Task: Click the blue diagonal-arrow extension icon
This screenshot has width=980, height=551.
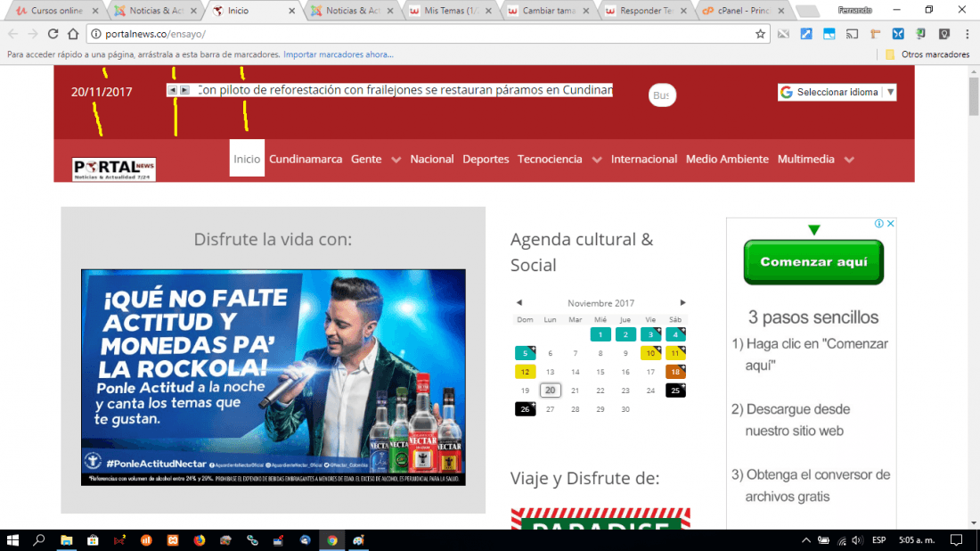Action: click(806, 34)
